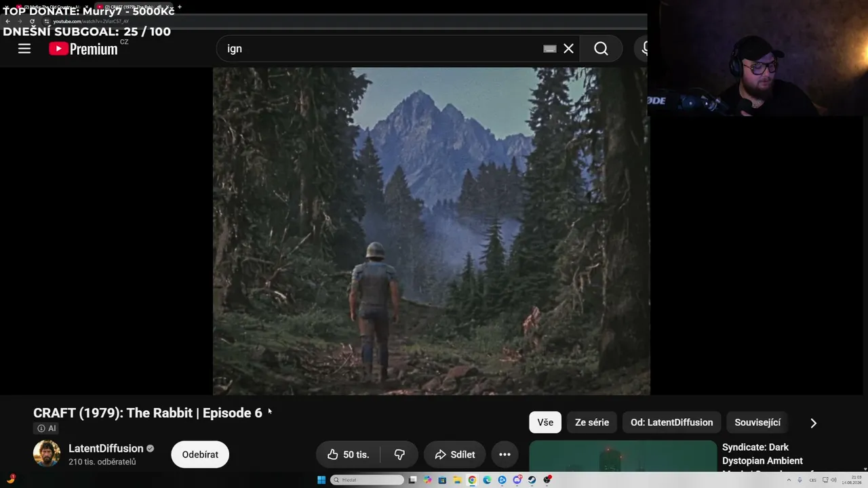Click the video player frame
The height and width of the screenshot is (488, 868).
431,230
